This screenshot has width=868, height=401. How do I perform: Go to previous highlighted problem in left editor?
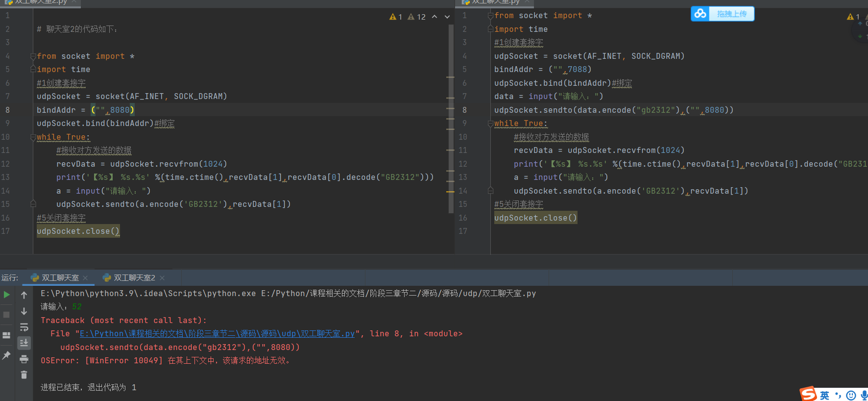[x=434, y=17]
